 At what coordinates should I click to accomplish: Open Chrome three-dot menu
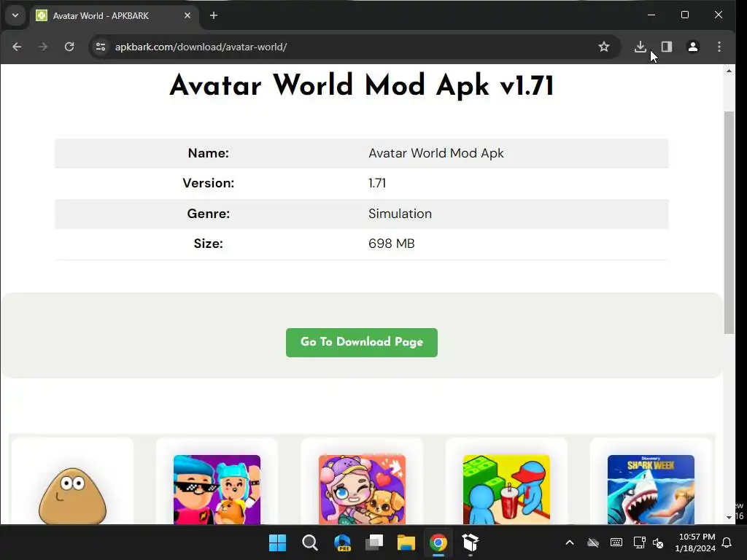coord(719,47)
